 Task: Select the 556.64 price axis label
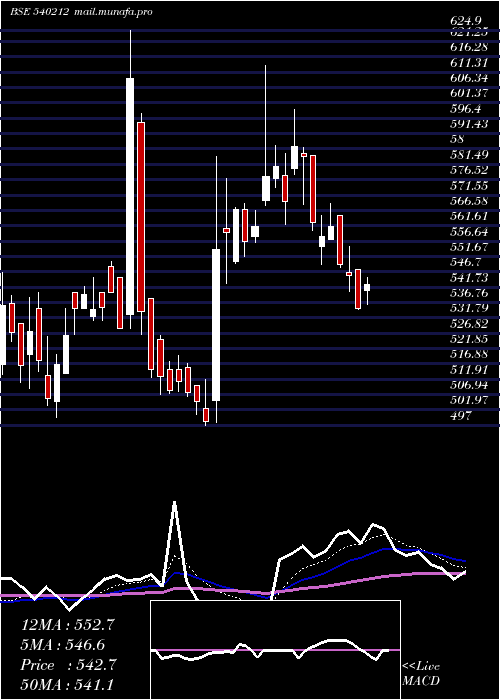[x=470, y=231]
